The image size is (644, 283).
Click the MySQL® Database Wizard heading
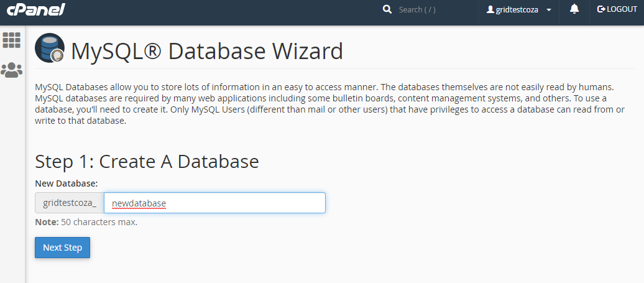[207, 52]
